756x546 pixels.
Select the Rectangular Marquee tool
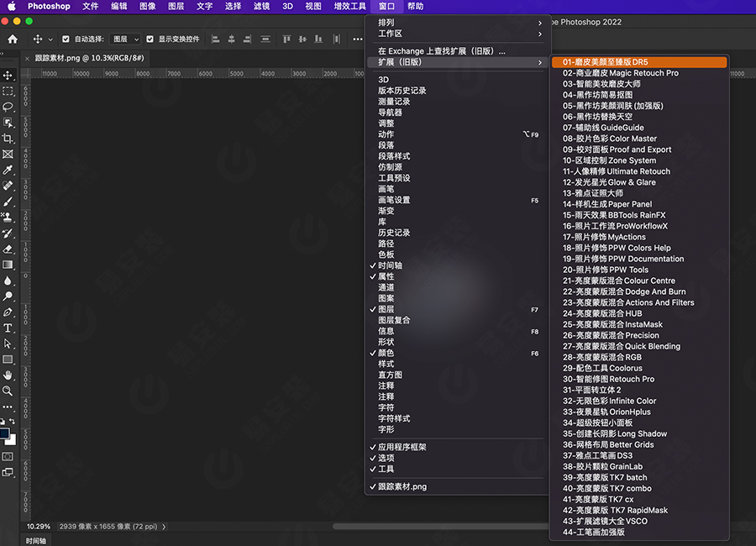point(8,92)
